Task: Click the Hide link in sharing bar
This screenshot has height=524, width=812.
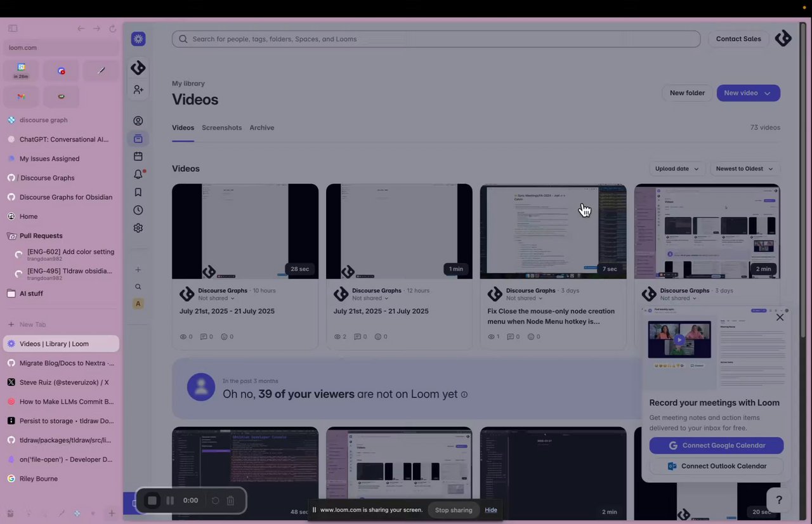Action: (x=491, y=510)
